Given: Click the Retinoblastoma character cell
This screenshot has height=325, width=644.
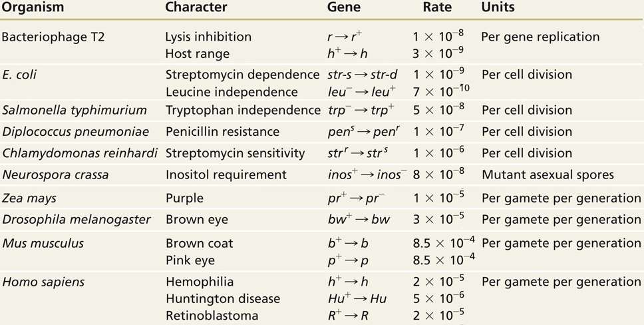Looking at the screenshot, I should [x=212, y=316].
